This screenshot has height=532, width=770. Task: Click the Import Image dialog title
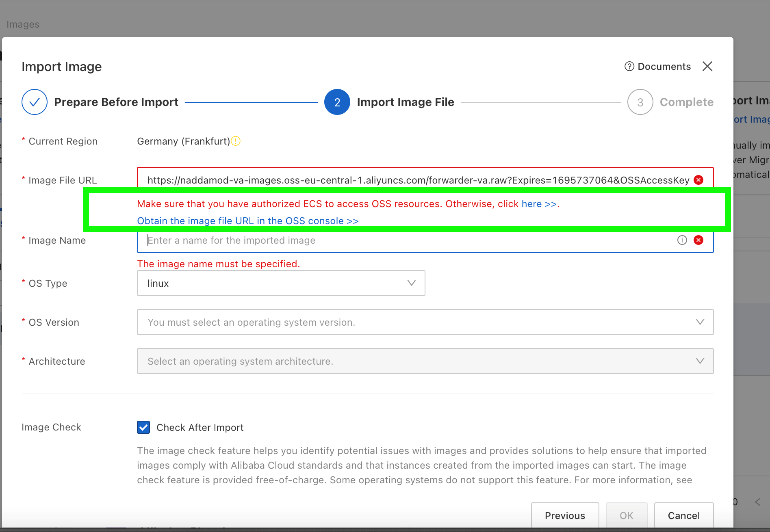62,67
